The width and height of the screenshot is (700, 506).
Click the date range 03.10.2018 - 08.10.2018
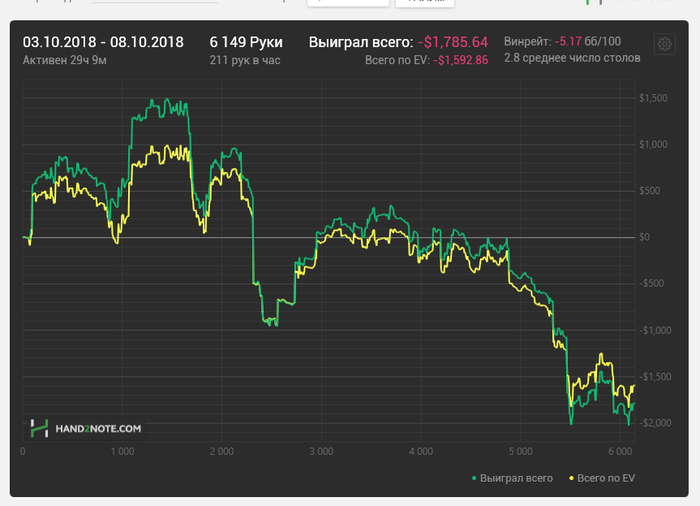point(103,42)
